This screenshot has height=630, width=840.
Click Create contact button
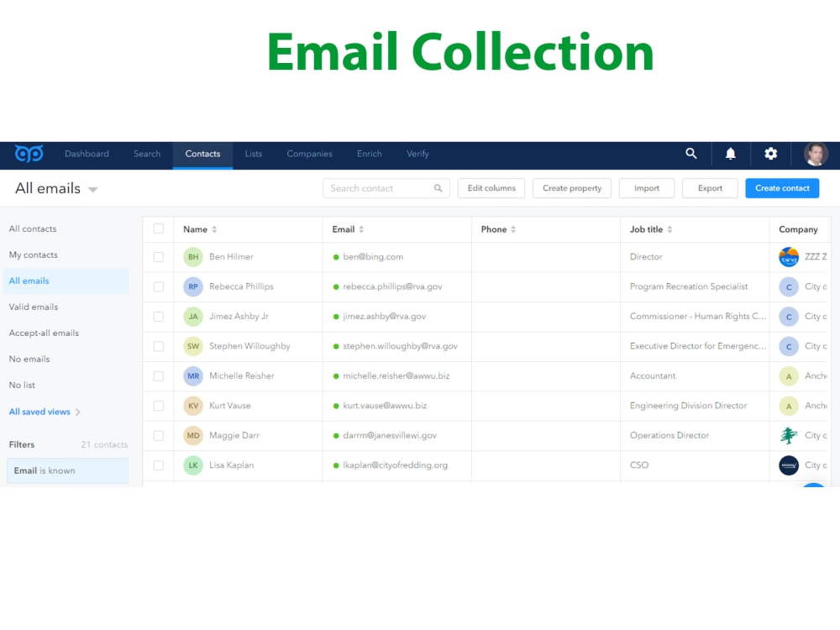pyautogui.click(x=782, y=188)
